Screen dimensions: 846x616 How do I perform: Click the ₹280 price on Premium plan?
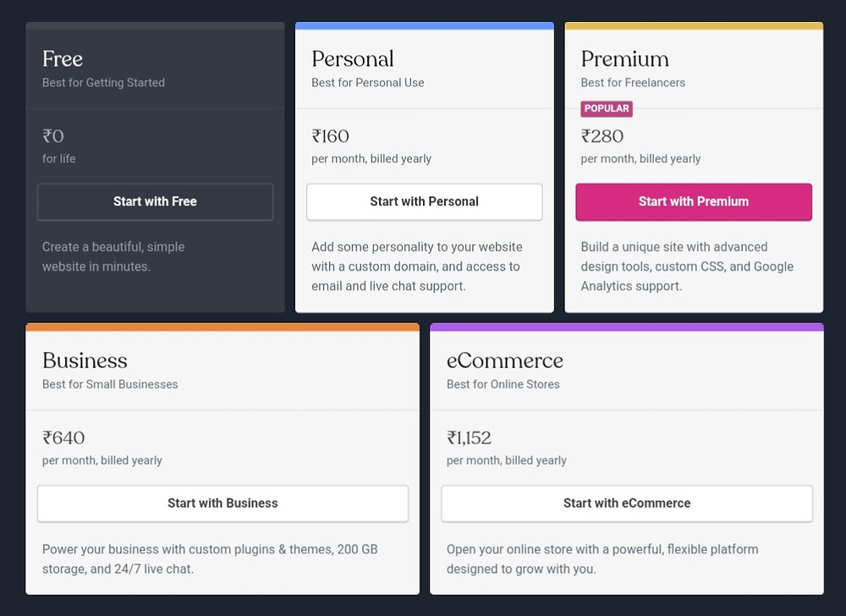click(x=602, y=135)
